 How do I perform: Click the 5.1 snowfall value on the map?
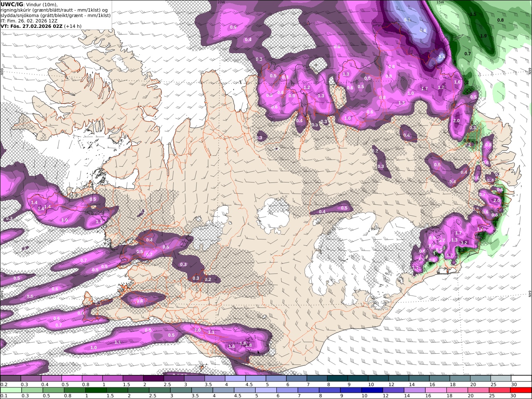[407, 20]
